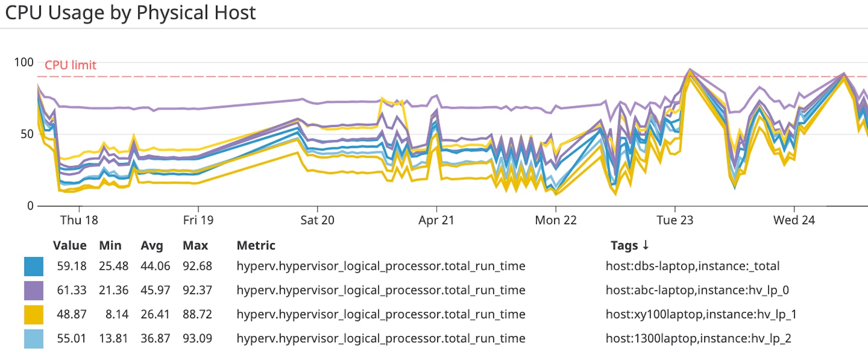This screenshot has height=351, width=868.
Task: Click the Apr 21 time axis label
Action: click(x=436, y=220)
